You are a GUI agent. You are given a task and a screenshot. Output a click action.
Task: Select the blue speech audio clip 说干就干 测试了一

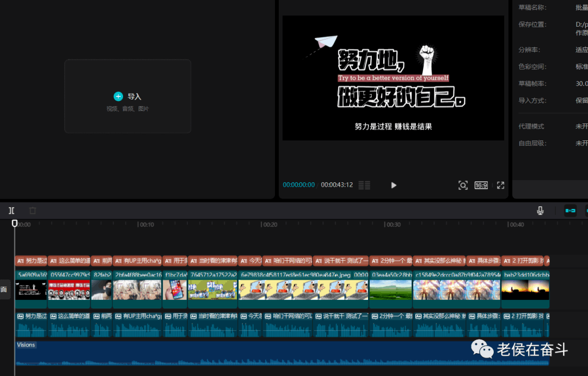tap(341, 324)
